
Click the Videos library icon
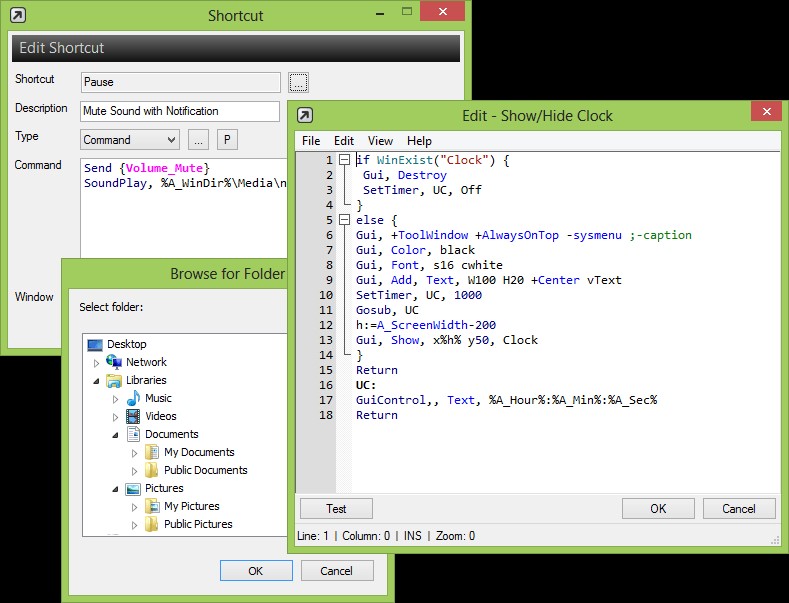click(x=132, y=416)
